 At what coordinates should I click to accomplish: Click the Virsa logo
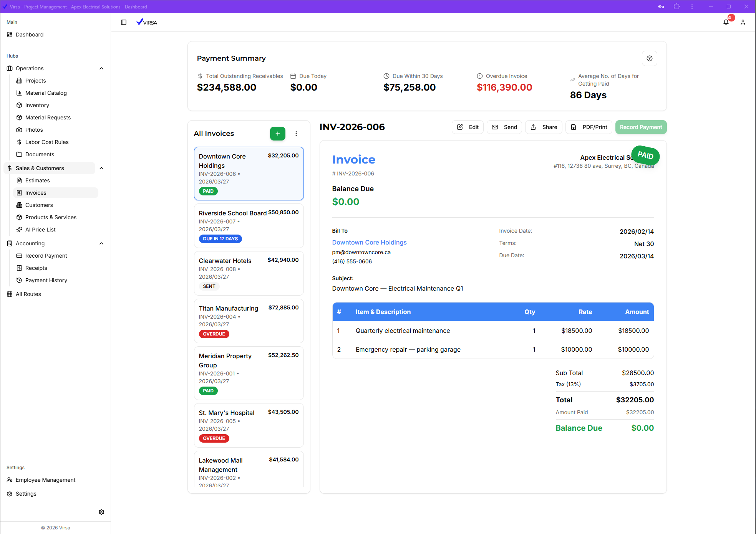point(147,22)
